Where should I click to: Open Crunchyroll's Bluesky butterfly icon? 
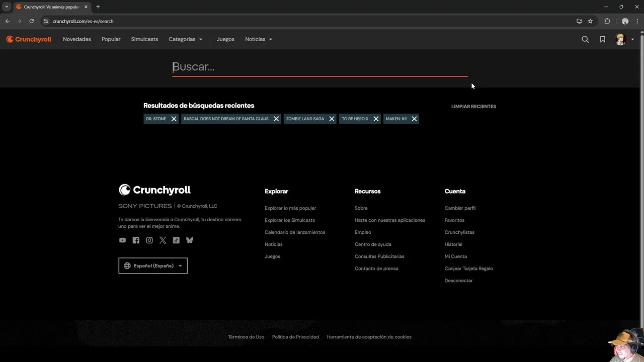pos(190,240)
